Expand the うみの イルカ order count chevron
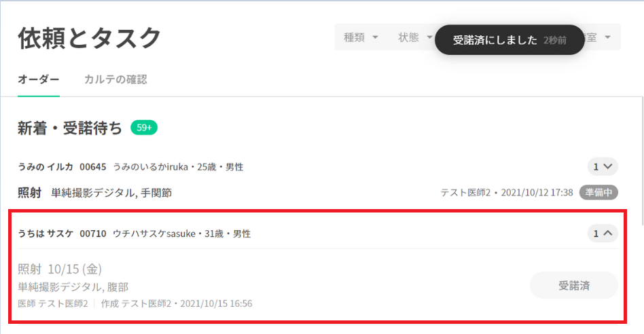Image resolution: width=644 pixels, height=334 pixels. [x=602, y=166]
